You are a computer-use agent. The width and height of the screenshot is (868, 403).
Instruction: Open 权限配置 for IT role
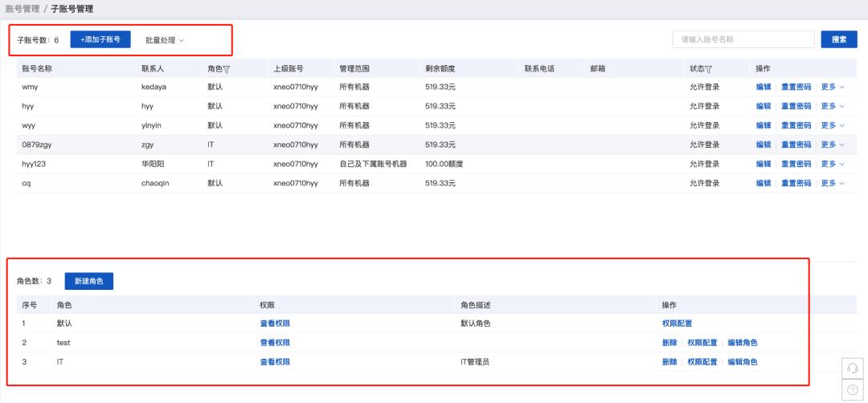702,362
